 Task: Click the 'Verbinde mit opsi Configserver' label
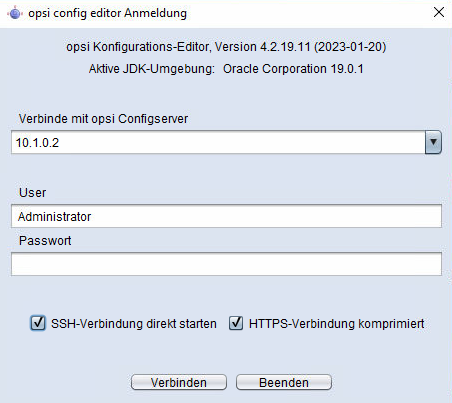coord(103,119)
